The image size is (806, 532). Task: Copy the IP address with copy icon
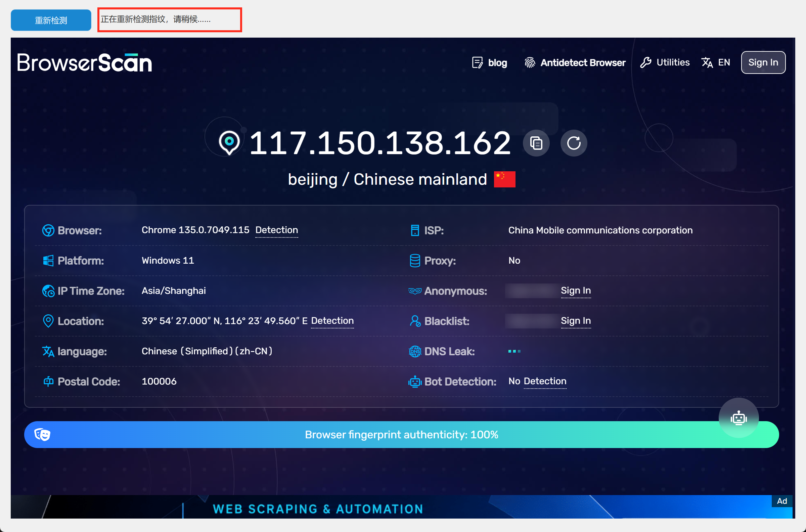(x=536, y=143)
